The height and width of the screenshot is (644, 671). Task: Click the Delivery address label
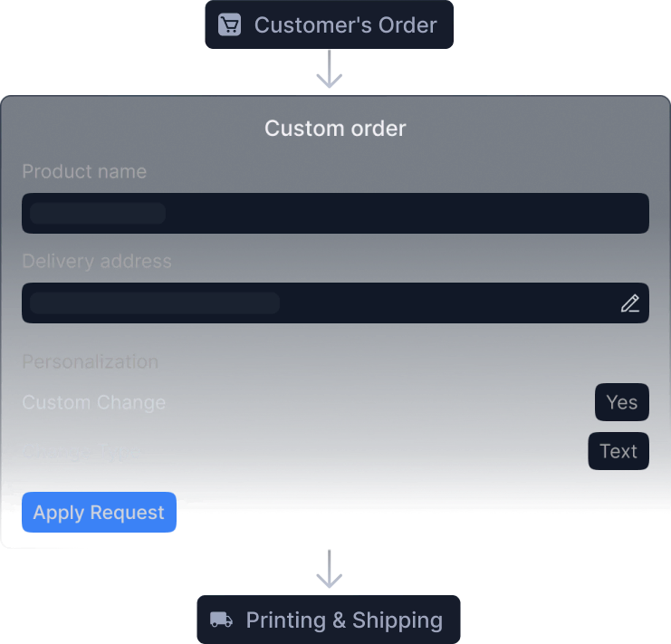click(x=97, y=262)
